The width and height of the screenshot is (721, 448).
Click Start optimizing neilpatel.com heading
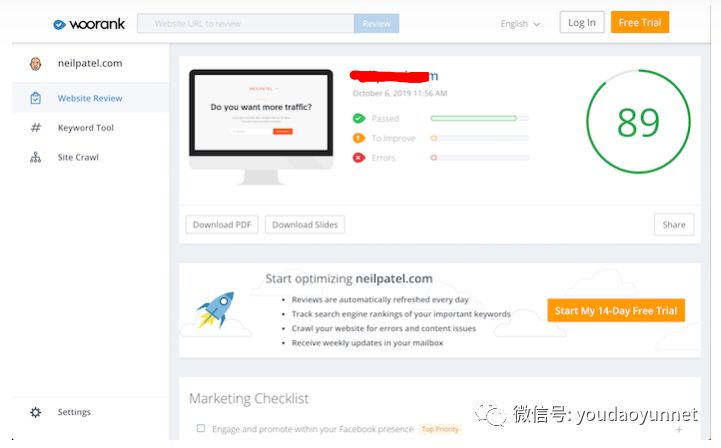point(349,279)
